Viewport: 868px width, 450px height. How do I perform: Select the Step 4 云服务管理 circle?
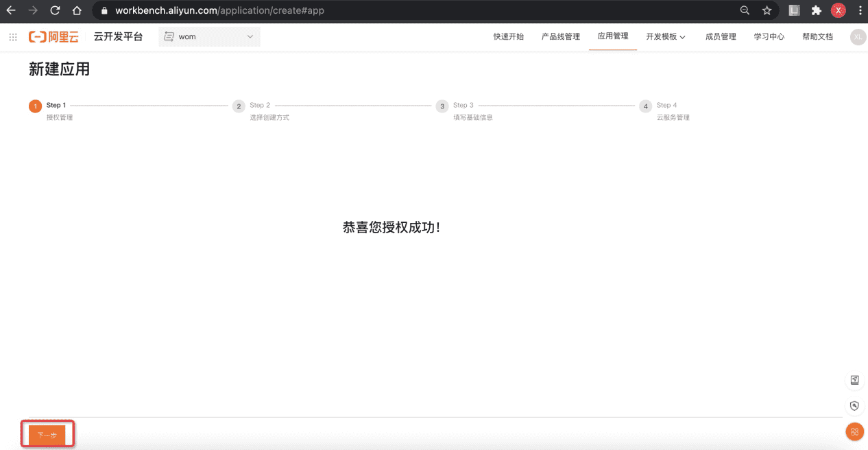(x=645, y=106)
